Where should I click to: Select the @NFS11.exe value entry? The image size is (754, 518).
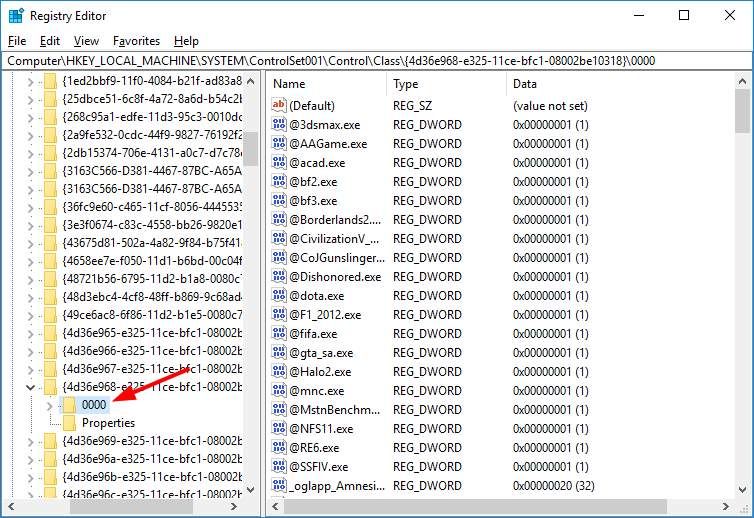click(320, 429)
